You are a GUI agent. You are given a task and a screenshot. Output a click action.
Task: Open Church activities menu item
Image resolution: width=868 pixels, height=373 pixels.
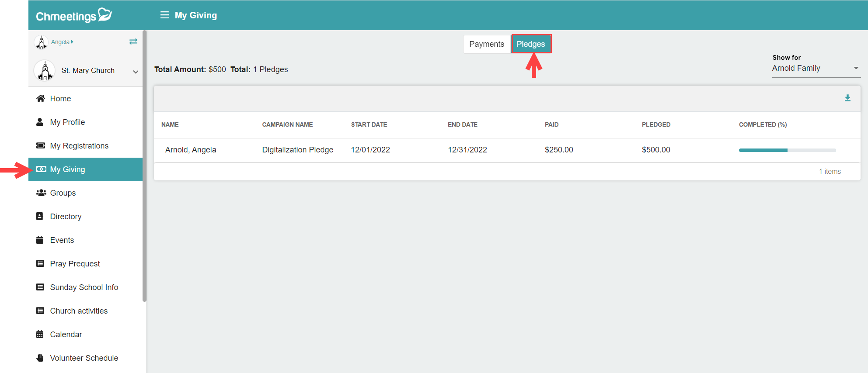tap(85, 311)
